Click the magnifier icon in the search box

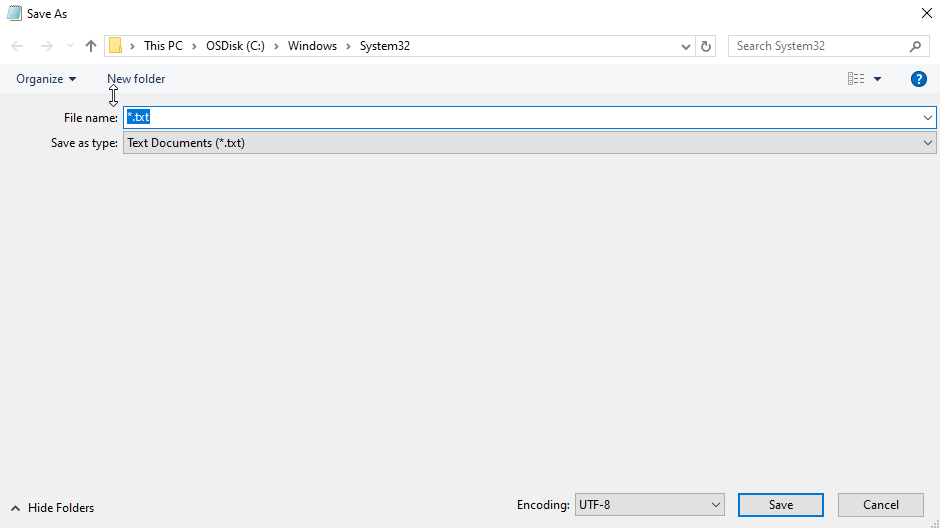tap(915, 46)
